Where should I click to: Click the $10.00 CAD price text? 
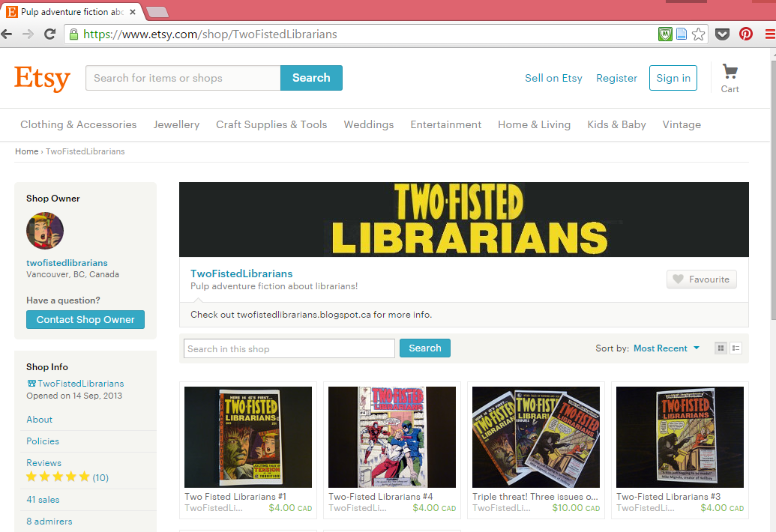pos(576,508)
